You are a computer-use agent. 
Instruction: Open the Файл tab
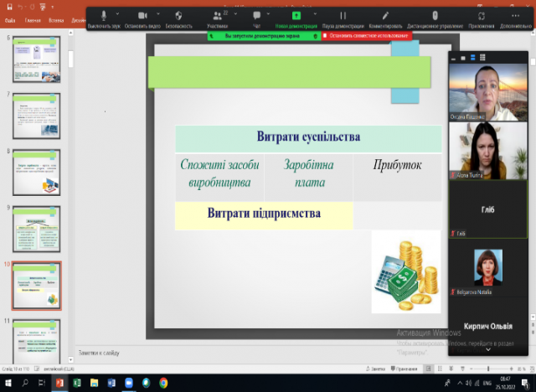tap(10, 20)
